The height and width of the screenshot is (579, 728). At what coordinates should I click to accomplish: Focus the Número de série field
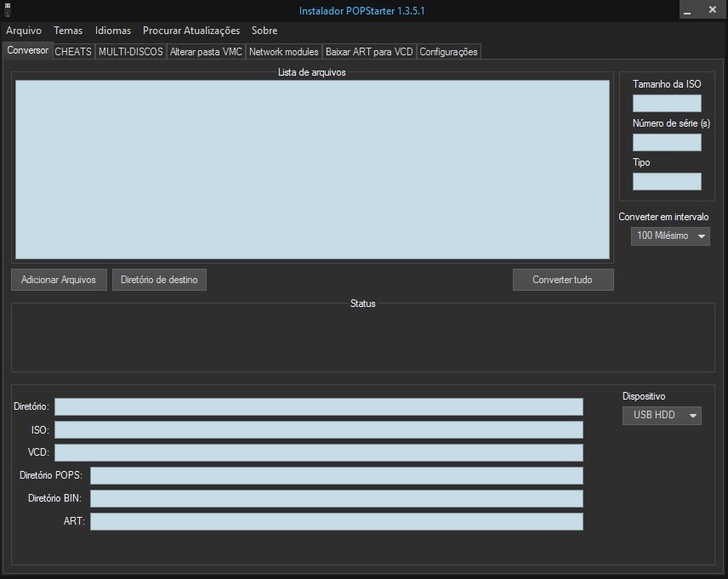click(x=667, y=142)
